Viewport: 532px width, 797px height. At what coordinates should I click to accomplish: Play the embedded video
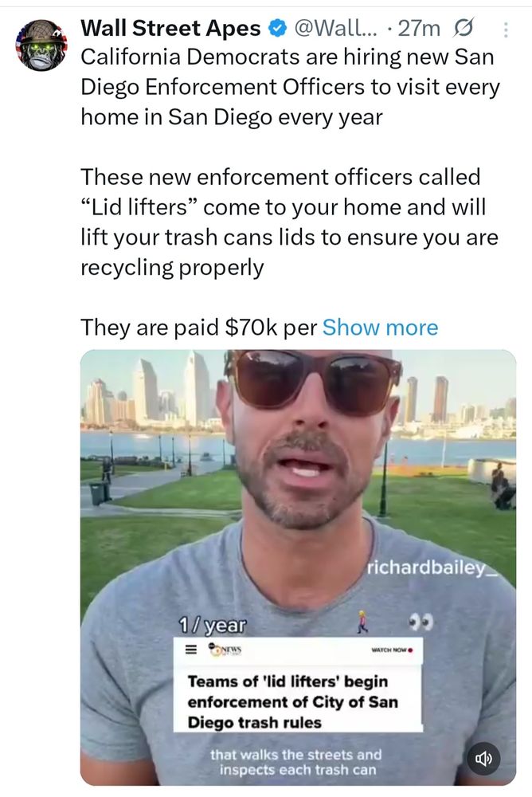click(x=299, y=567)
